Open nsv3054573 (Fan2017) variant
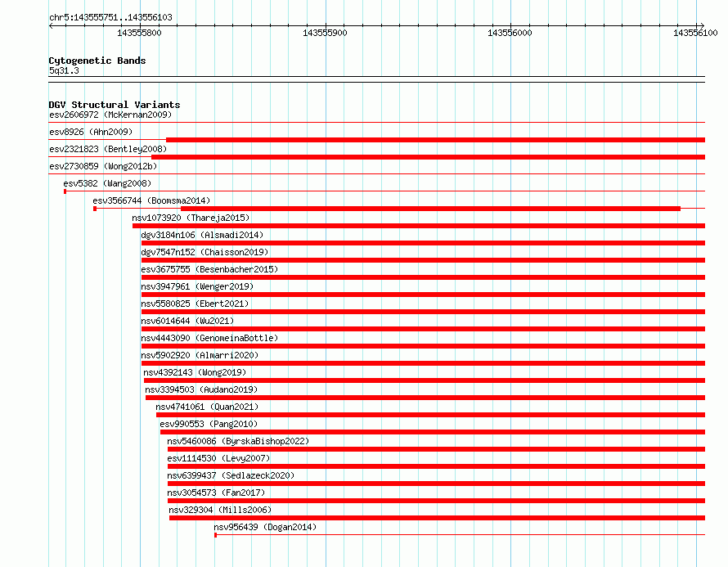The height and width of the screenshot is (567, 728). (x=216, y=493)
